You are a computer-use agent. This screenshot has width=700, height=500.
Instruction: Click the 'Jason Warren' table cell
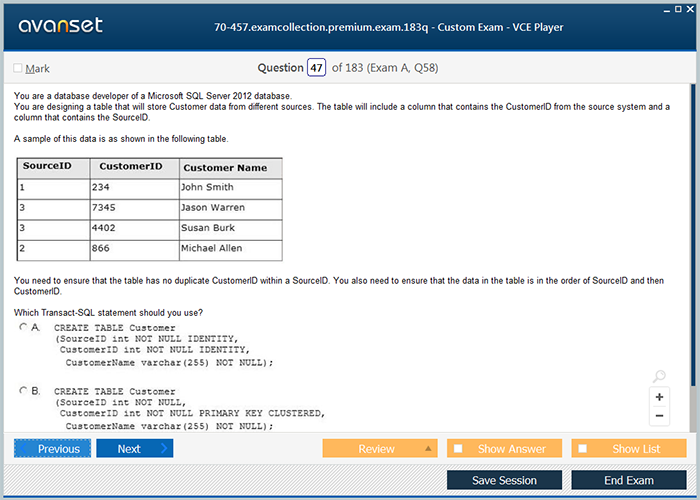[x=230, y=208]
